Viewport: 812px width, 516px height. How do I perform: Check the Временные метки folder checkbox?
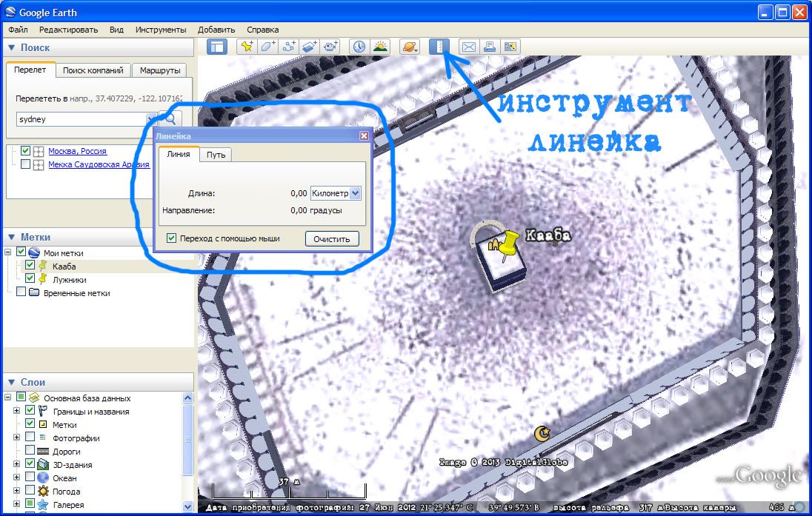21,292
